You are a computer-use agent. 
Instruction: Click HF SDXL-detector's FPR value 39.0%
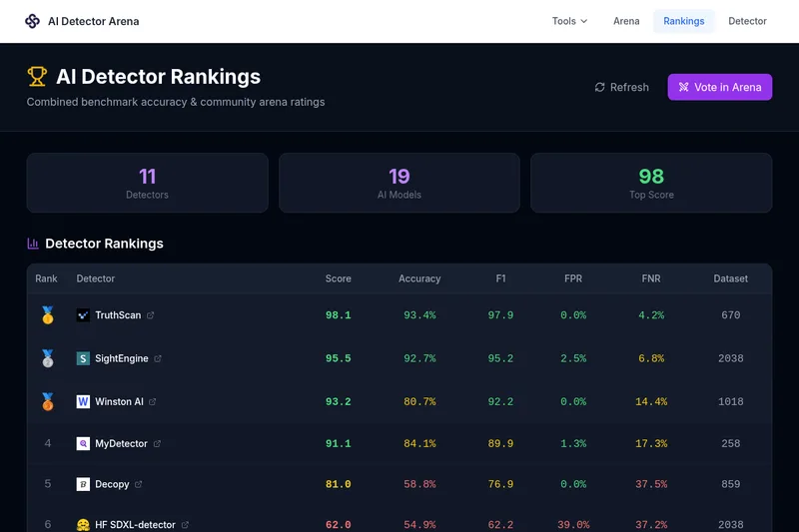573,525
